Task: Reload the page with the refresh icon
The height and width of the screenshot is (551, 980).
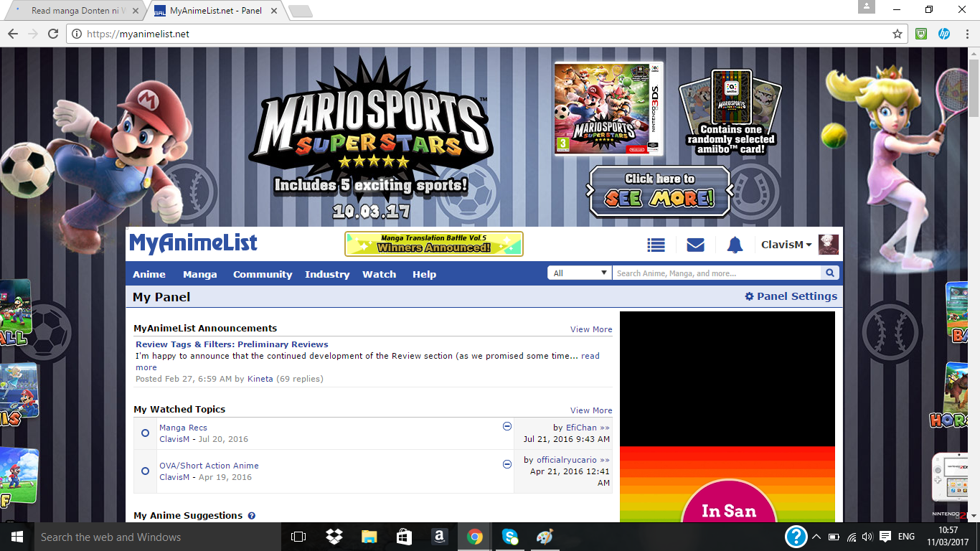Action: 53,34
